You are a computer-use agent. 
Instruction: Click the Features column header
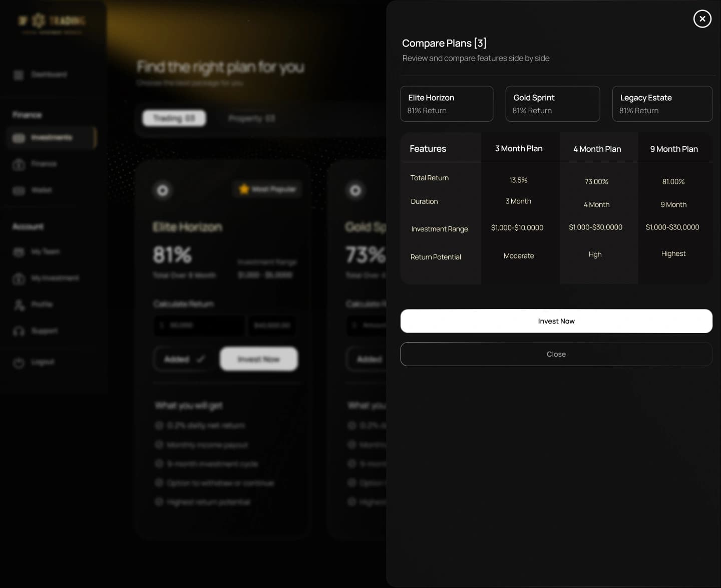(428, 149)
